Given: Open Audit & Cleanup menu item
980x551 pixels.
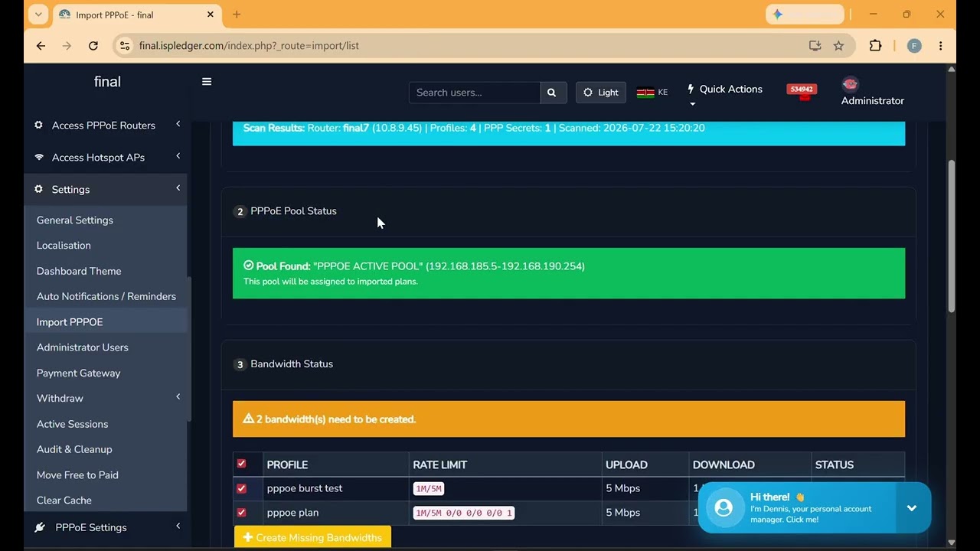Looking at the screenshot, I should [x=74, y=449].
